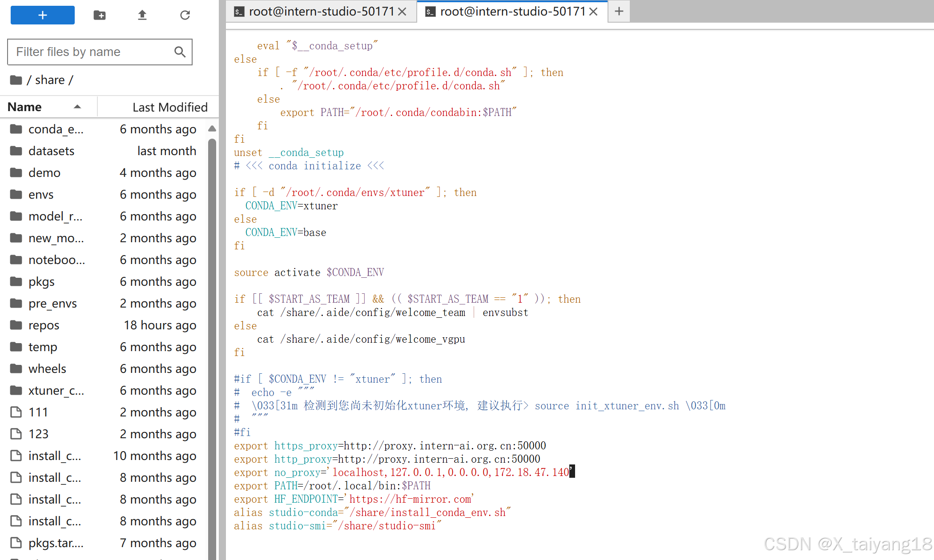Image resolution: width=934 pixels, height=560 pixels.
Task: Close the first terminal tab
Action: click(402, 12)
